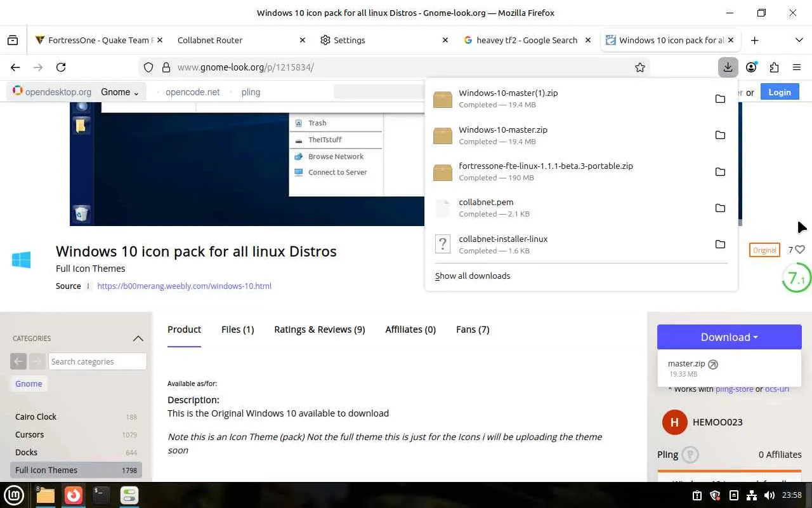812x508 pixels.
Task: Select the Product tab
Action: 184,330
